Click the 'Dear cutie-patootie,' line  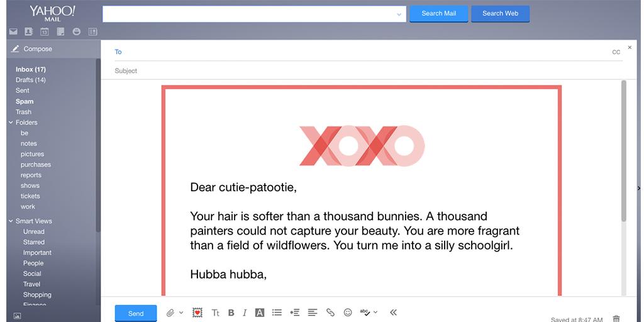point(243,187)
